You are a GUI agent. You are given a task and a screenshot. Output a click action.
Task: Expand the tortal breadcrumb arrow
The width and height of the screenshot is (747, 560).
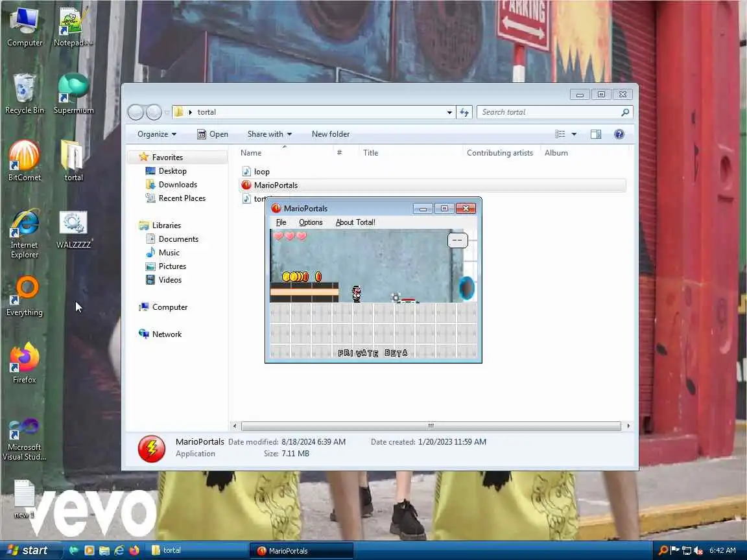191,112
